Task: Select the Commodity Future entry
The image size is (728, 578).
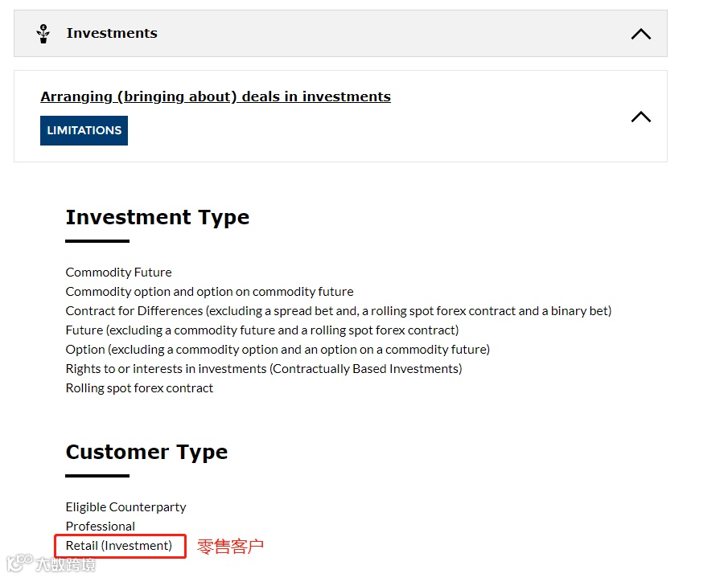Action: pos(118,273)
